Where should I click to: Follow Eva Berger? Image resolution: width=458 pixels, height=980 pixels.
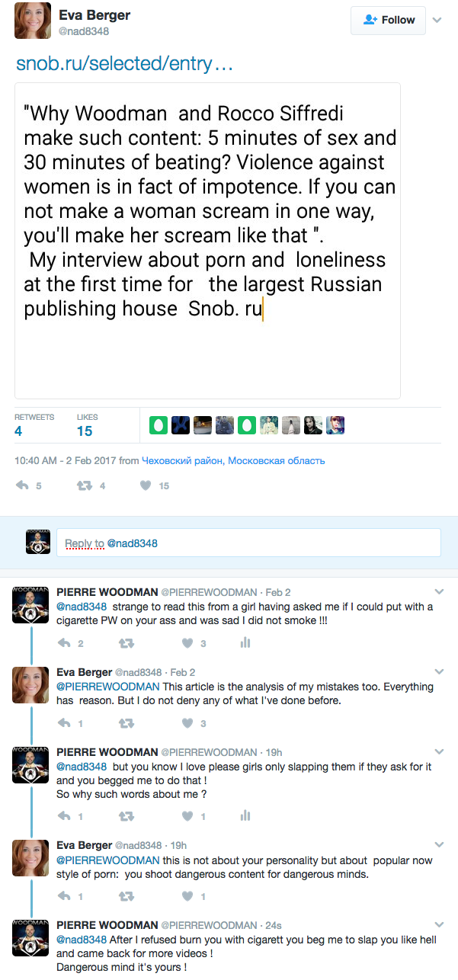pos(388,20)
